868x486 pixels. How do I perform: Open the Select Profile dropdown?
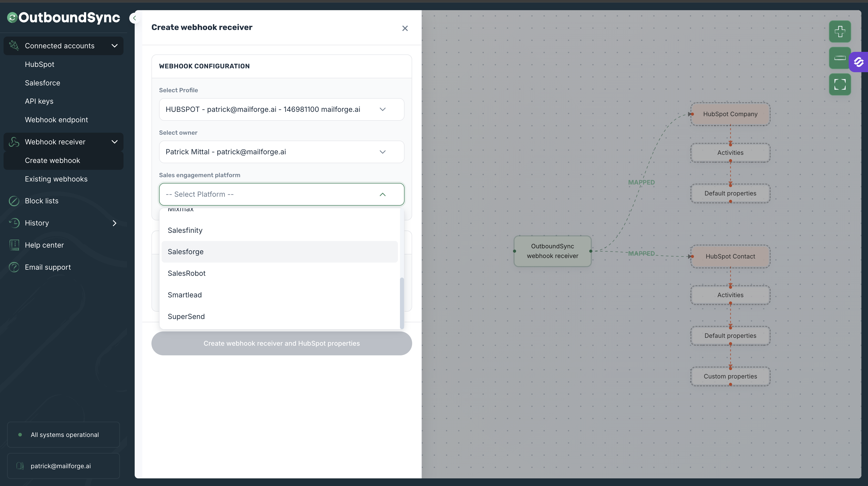pyautogui.click(x=281, y=110)
